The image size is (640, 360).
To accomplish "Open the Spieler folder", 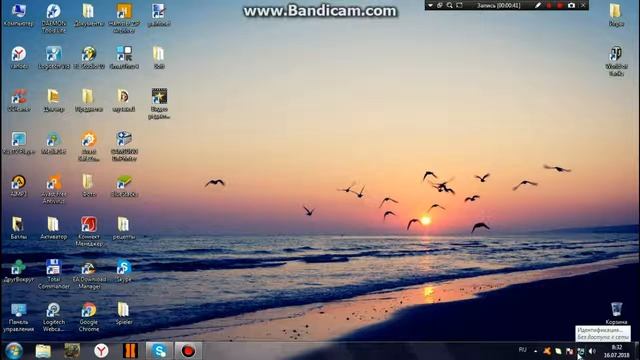I will (x=124, y=314).
